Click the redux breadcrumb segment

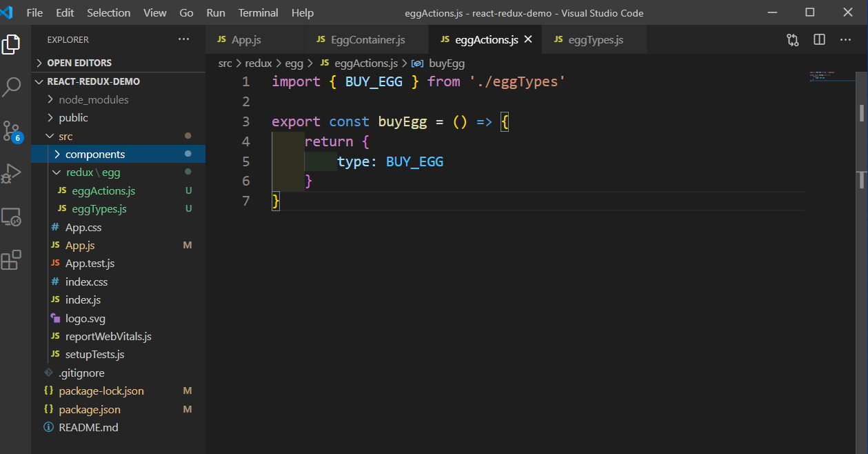point(259,63)
